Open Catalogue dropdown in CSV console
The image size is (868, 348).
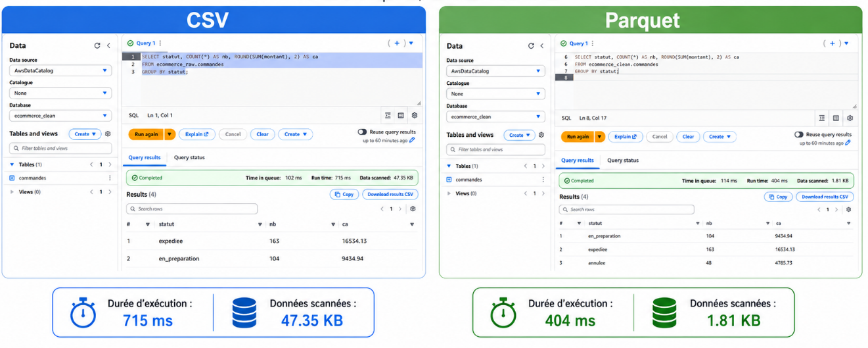(60, 93)
